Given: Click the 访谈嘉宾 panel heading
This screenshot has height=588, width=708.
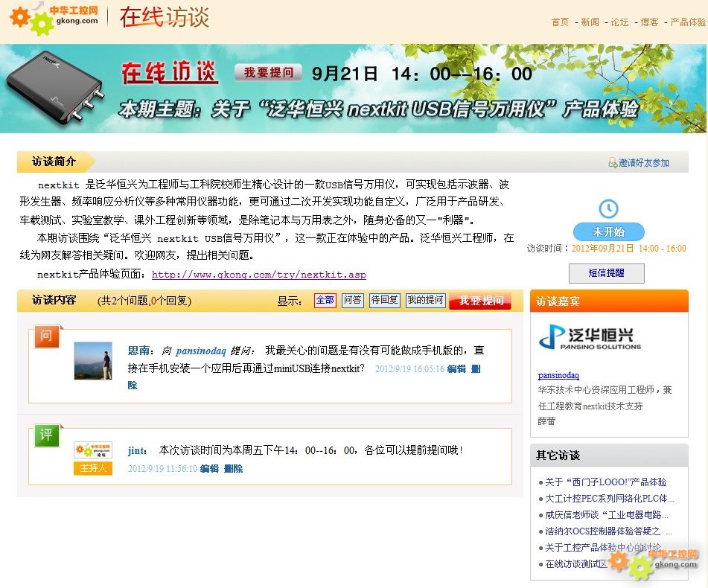Looking at the screenshot, I should click(x=558, y=301).
